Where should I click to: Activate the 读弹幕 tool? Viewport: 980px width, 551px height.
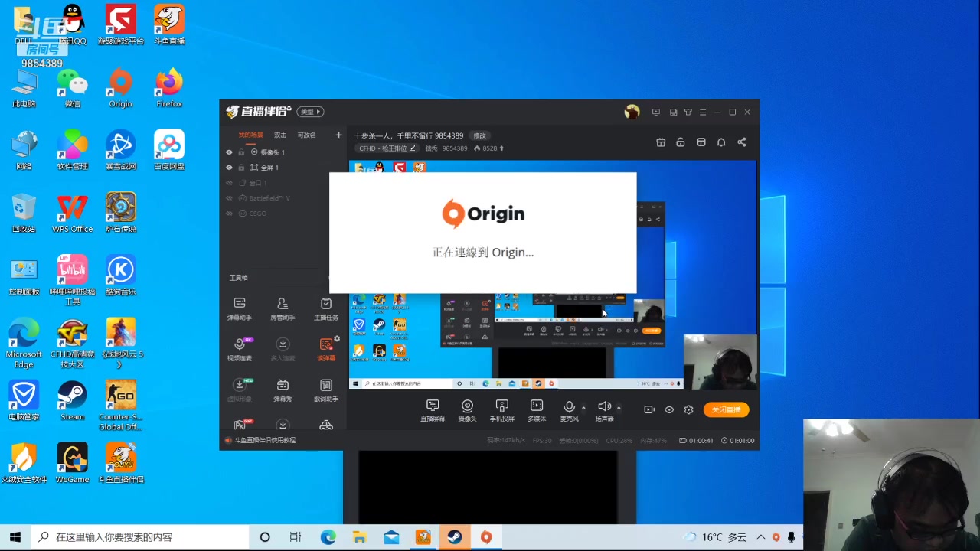[x=326, y=348]
